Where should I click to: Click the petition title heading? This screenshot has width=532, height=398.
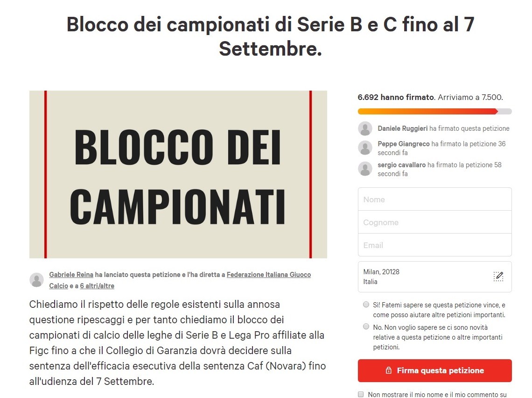pos(270,36)
